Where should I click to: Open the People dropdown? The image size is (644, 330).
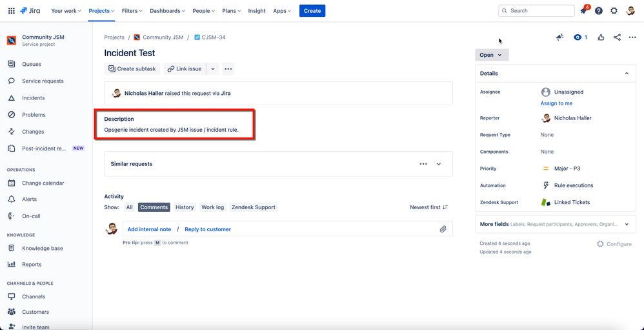(x=204, y=11)
